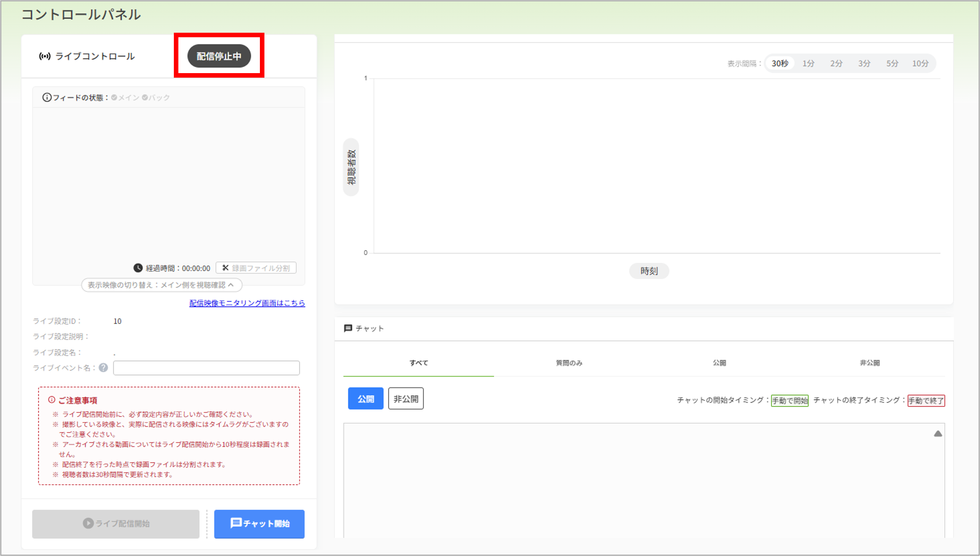This screenshot has height=556, width=980.
Task: Click the メイン feed check icon
Action: (114, 97)
